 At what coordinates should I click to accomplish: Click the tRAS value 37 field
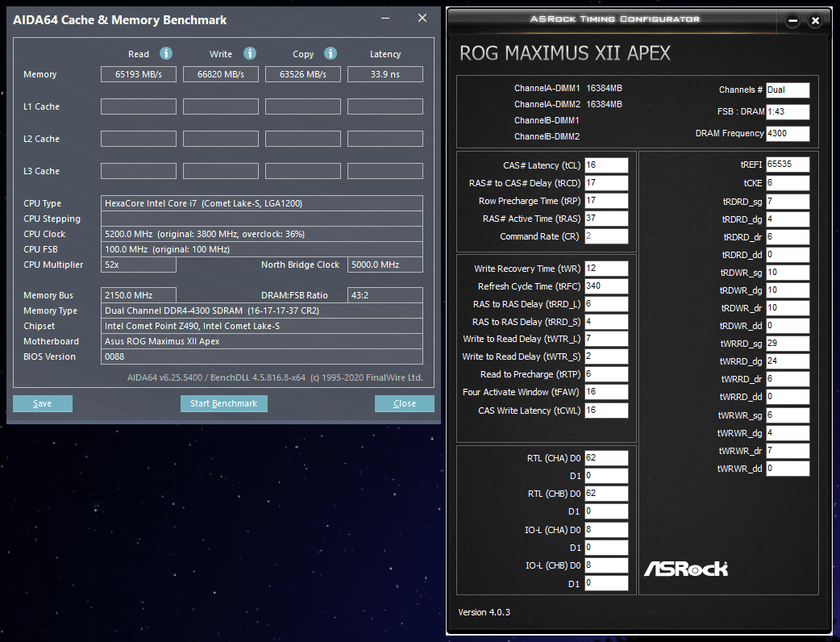coord(606,218)
